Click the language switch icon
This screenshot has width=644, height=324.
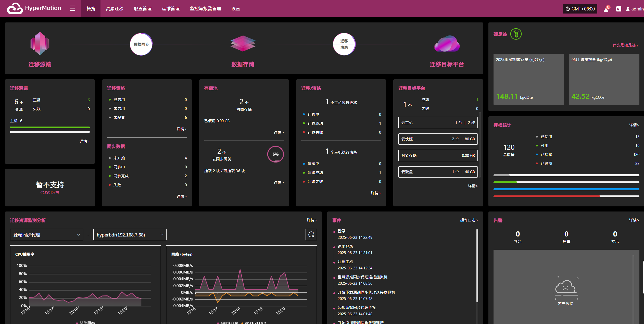[x=618, y=9]
